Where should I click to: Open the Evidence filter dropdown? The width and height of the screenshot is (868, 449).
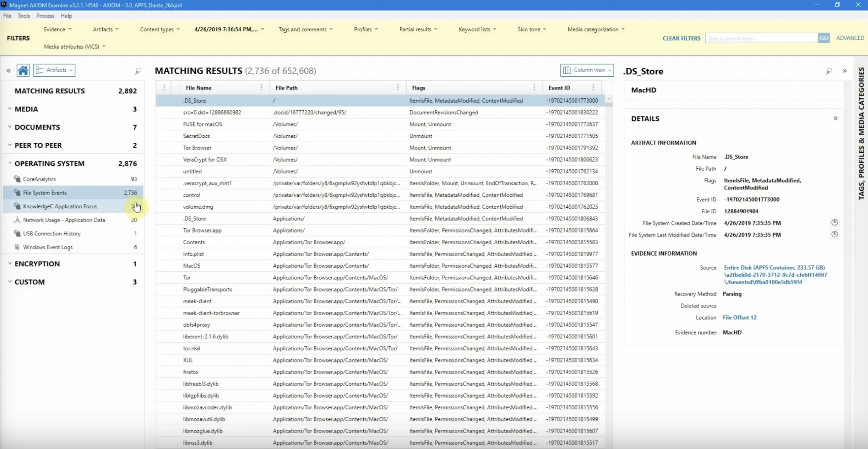(x=58, y=29)
